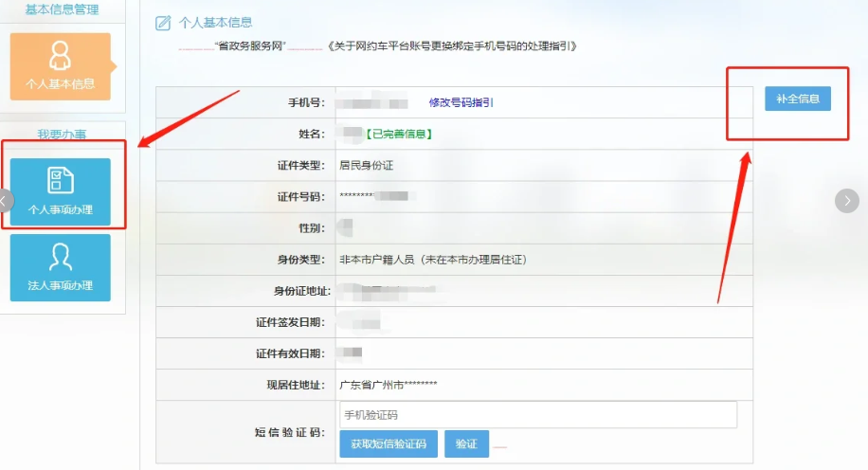Select the 个人事项办理 checklist icon

61,180
